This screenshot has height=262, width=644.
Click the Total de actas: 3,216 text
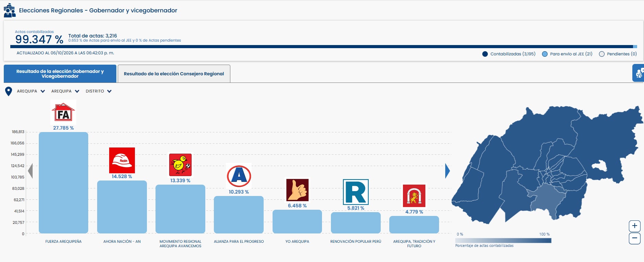click(93, 36)
